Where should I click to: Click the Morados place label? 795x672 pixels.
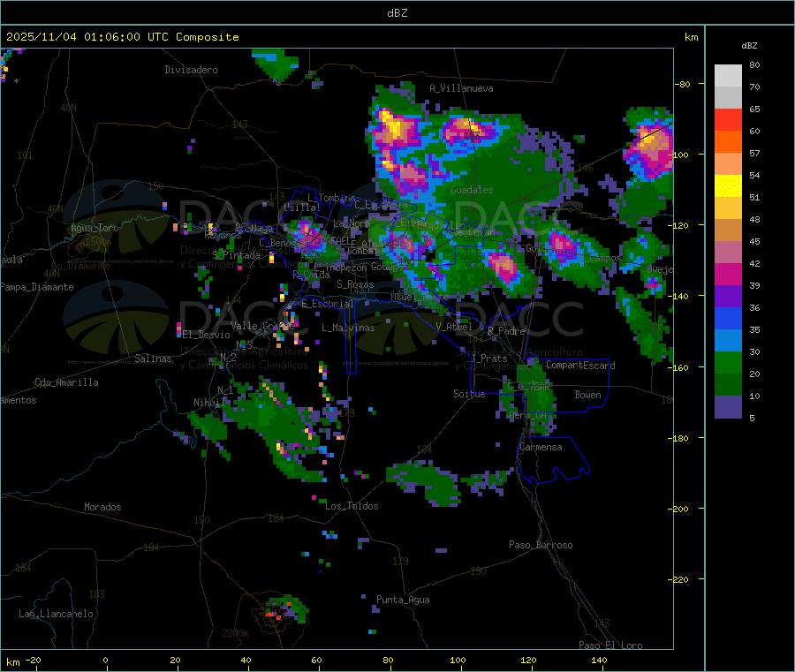point(102,507)
